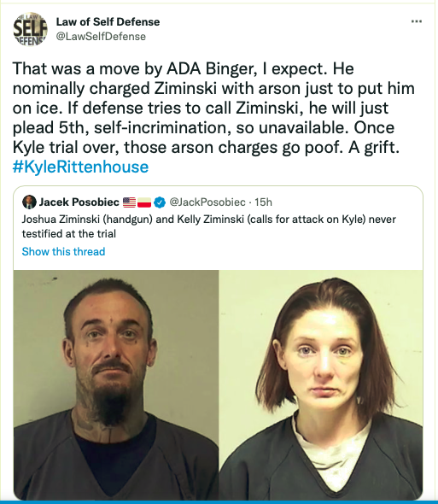This screenshot has height=504, width=438.
Task: Open the 15h timestamp of quoted tweet
Action: [264, 202]
